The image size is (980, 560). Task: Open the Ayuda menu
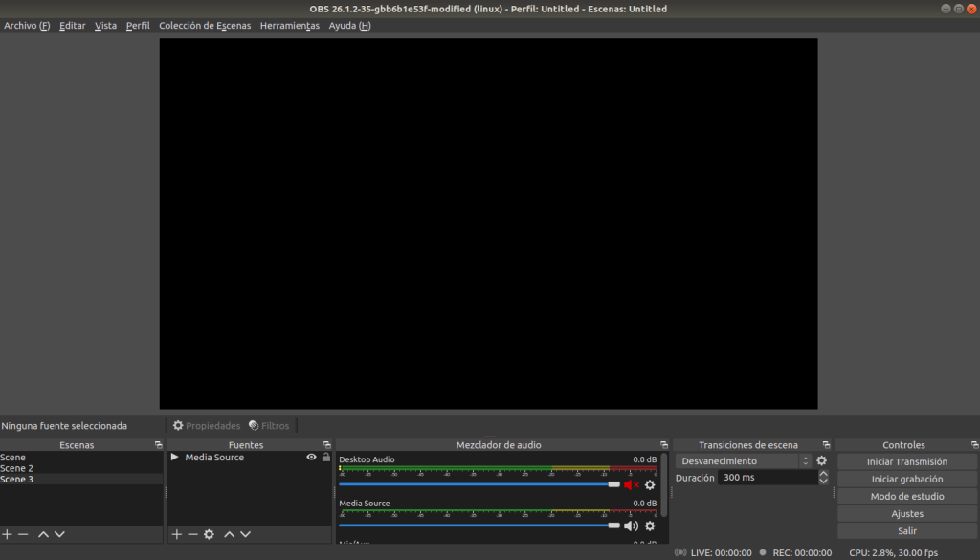[350, 26]
